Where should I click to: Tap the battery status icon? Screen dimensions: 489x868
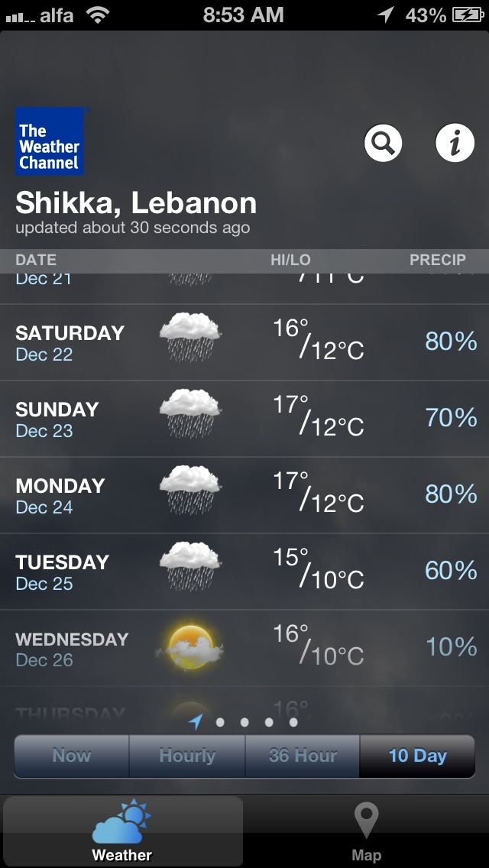point(468,15)
